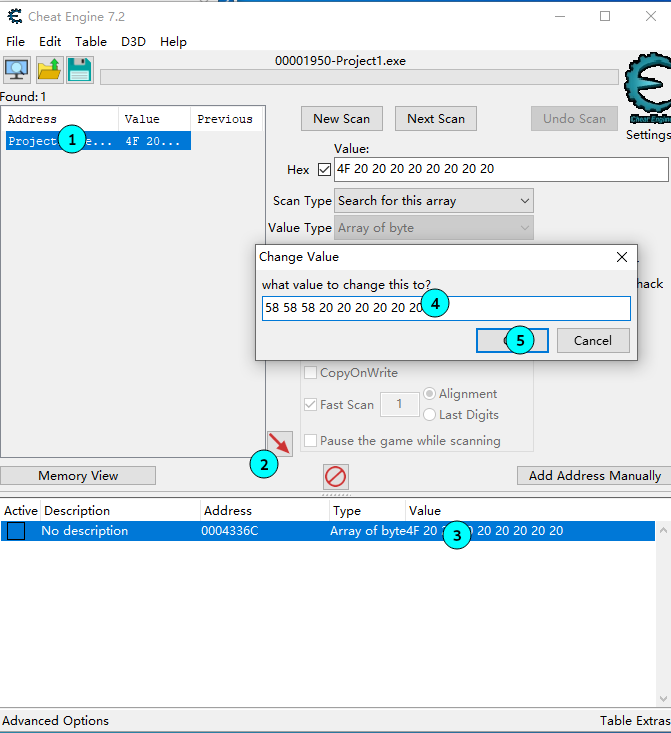Image resolution: width=671 pixels, height=733 pixels.
Task: Open Advanced Options
Action: (56, 721)
